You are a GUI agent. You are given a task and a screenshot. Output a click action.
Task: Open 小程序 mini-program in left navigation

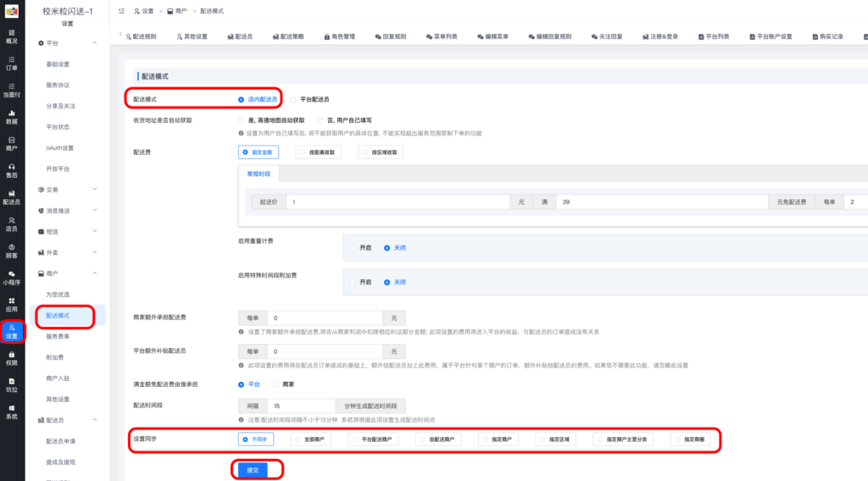pos(12,278)
